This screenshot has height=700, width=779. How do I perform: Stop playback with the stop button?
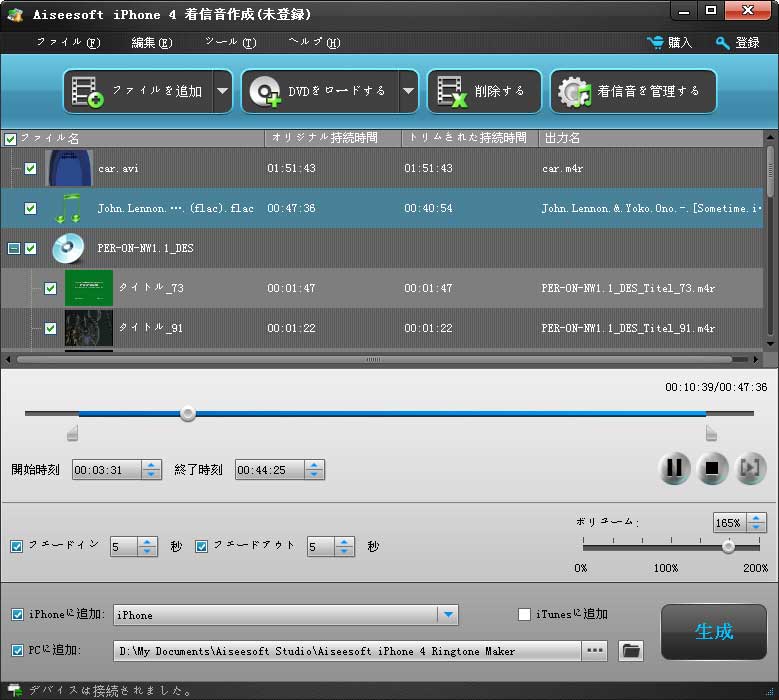713,468
